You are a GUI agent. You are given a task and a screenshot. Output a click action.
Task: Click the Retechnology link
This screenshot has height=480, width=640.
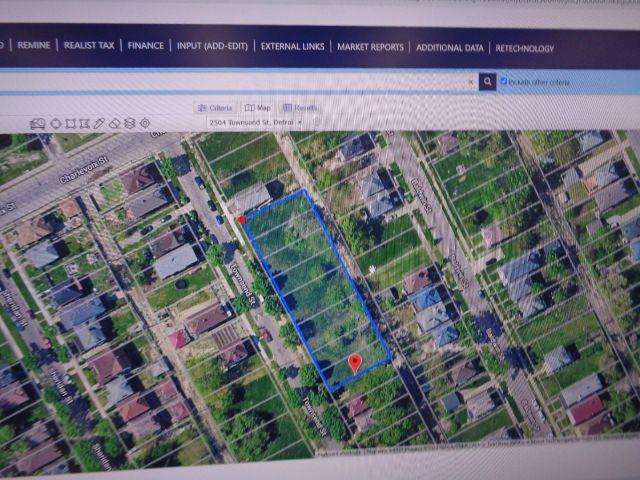(525, 48)
